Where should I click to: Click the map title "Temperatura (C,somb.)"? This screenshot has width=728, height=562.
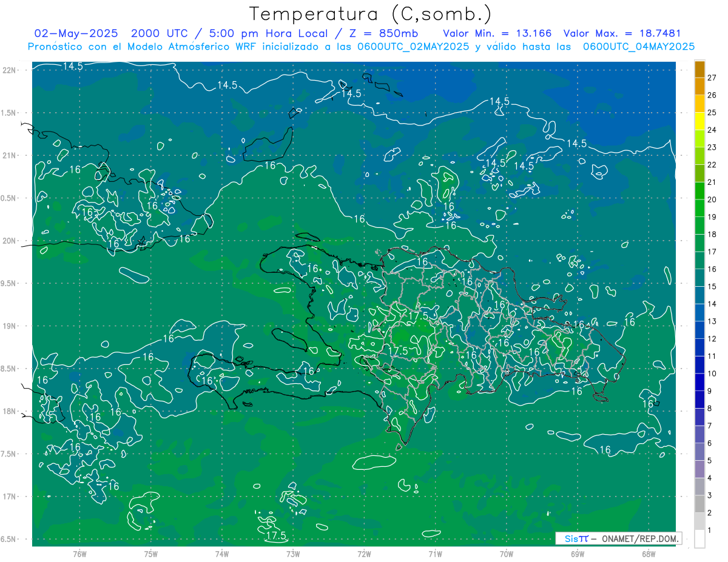pos(371,14)
